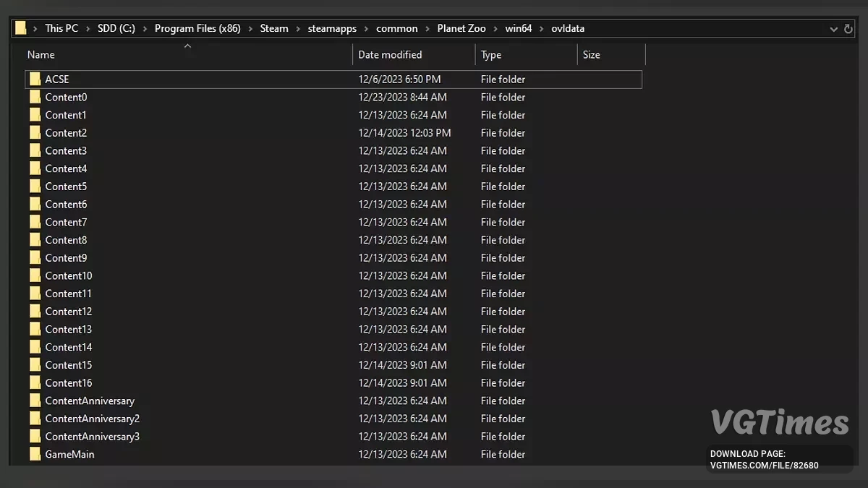This screenshot has height=488, width=868.
Task: Navigate to win64 via the breadcrumb
Action: pos(519,28)
